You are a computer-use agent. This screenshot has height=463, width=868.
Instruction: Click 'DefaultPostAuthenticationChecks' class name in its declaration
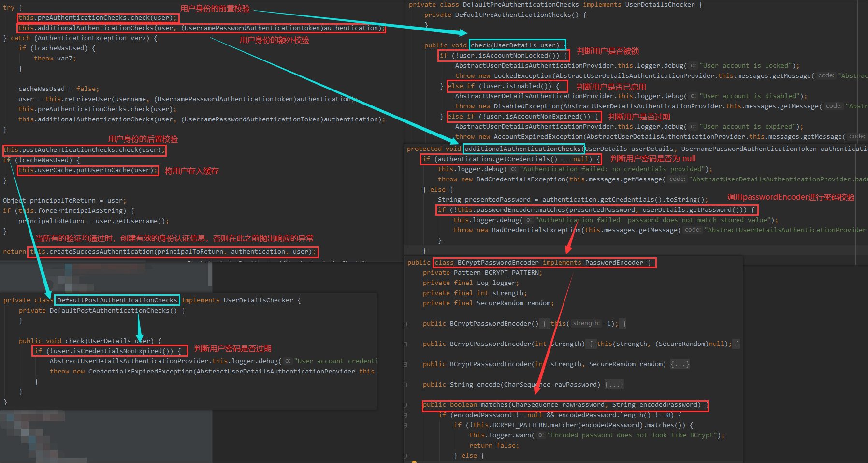coord(117,300)
